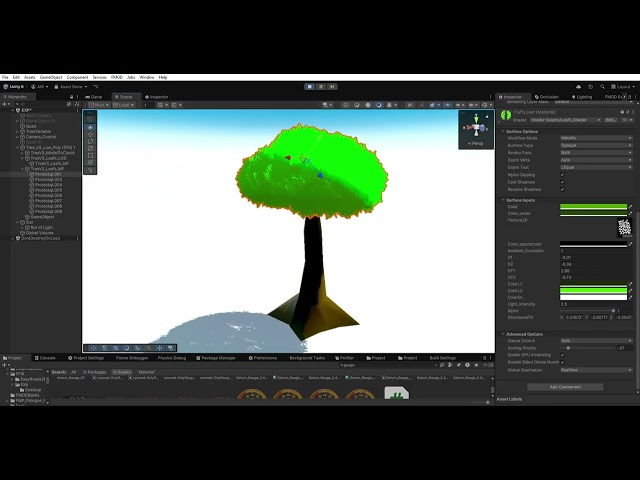Click the Pause button in the toolbar

pyautogui.click(x=321, y=87)
